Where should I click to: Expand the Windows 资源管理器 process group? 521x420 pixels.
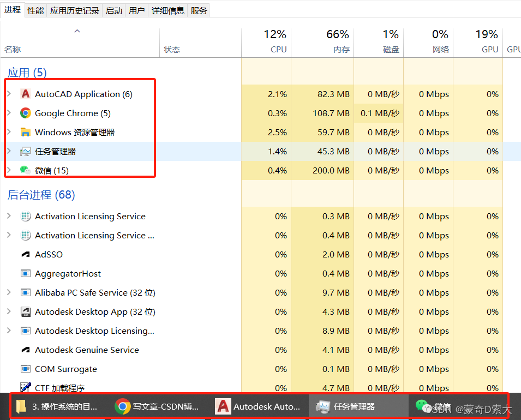[x=9, y=132]
